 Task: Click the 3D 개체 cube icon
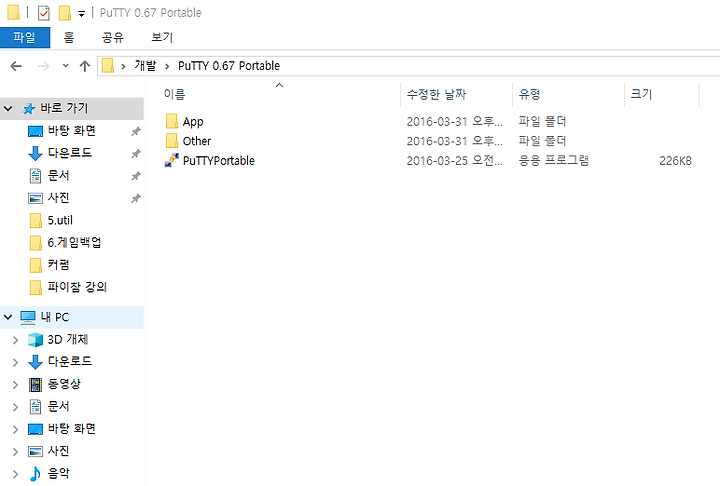[35, 340]
